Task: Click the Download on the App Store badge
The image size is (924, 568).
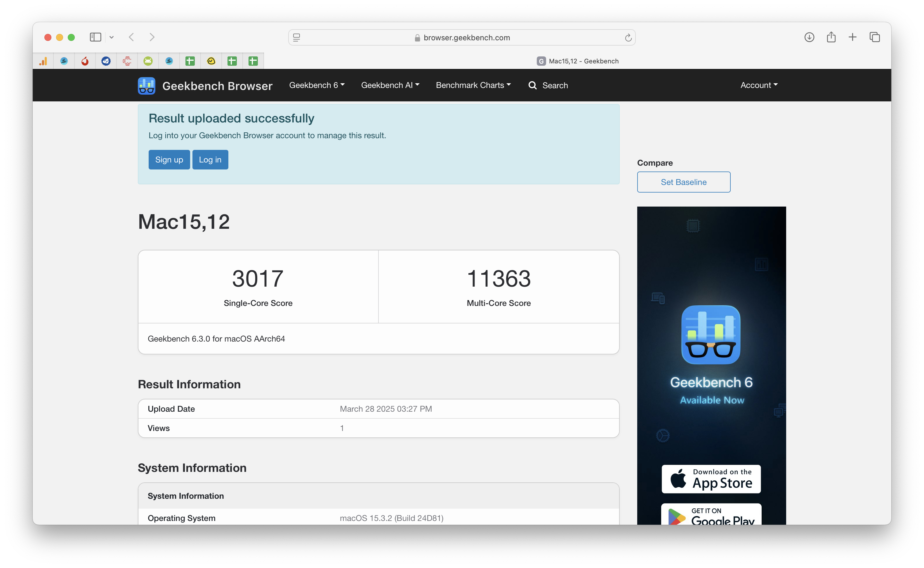Action: pos(711,479)
